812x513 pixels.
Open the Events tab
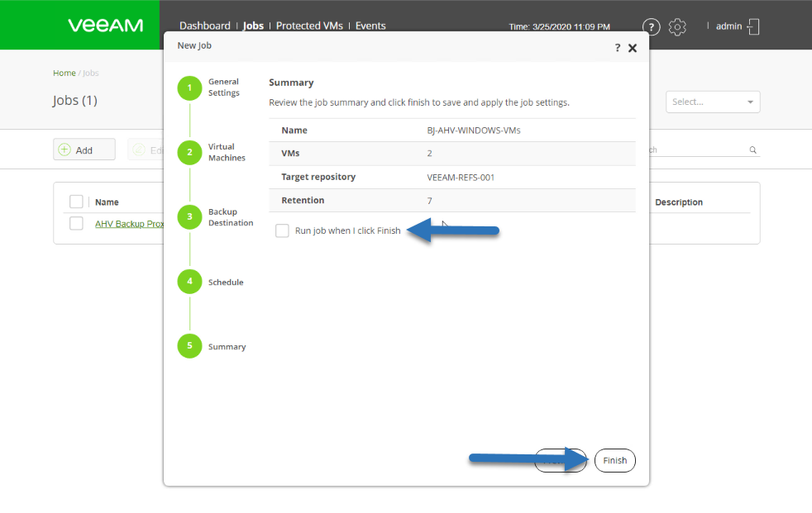pyautogui.click(x=370, y=26)
